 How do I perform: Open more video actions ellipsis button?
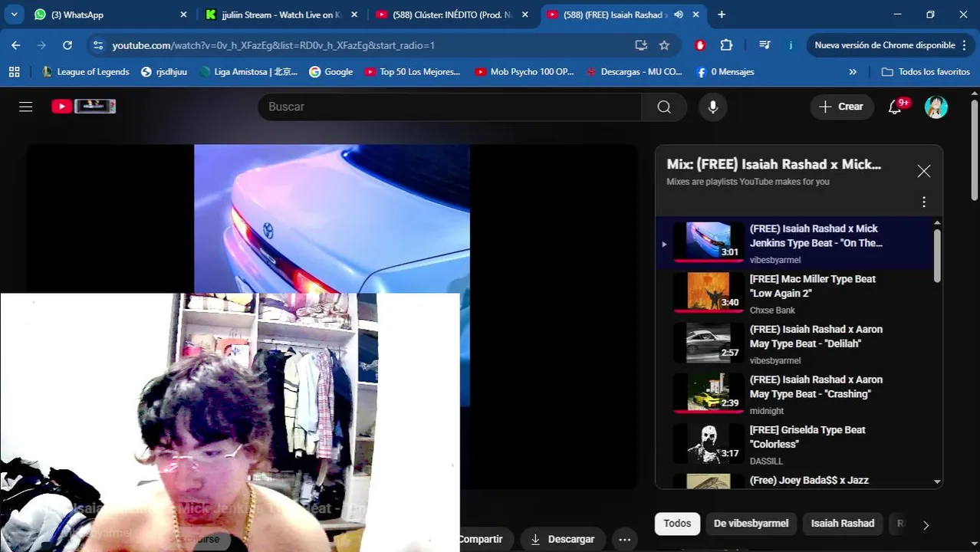coord(625,540)
